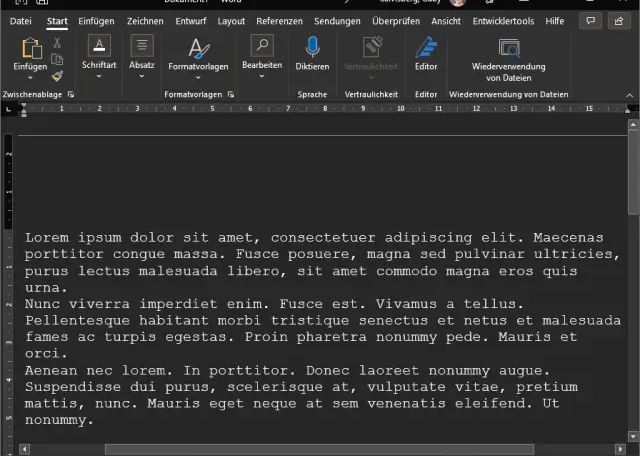This screenshot has width=640, height=456.
Task: Select the Start tab
Action: click(57, 21)
